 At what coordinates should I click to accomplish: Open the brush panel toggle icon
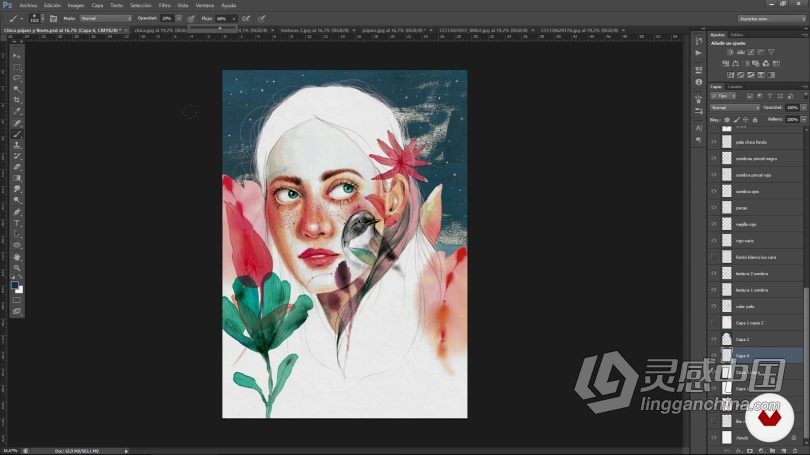[53, 19]
